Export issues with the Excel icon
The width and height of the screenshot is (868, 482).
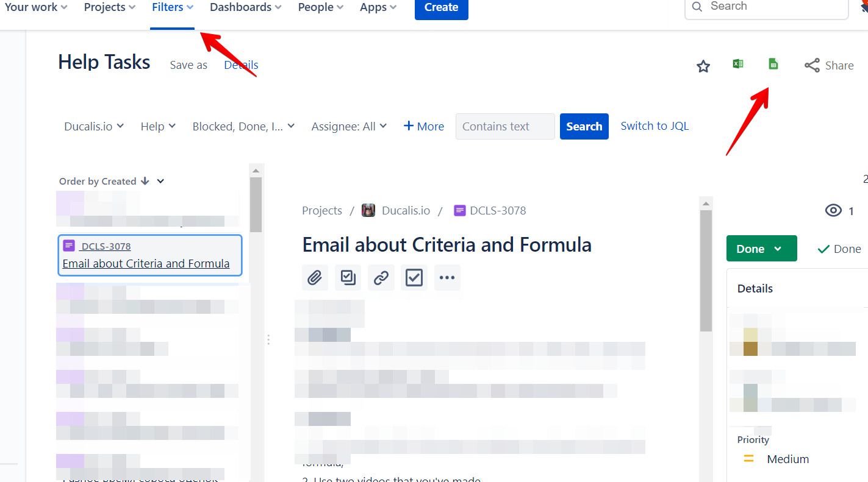(738, 64)
